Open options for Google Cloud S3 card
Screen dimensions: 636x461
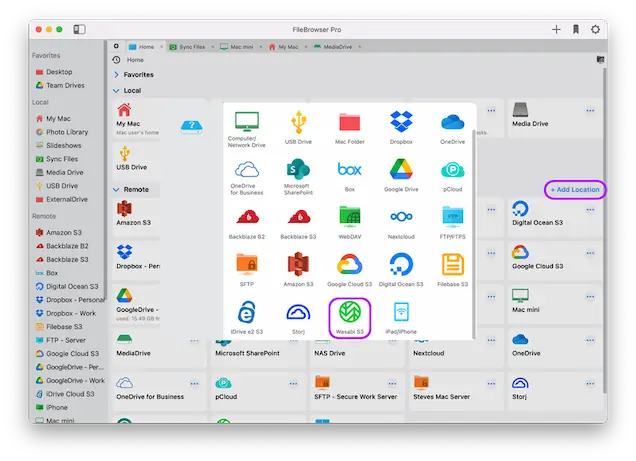click(590, 253)
